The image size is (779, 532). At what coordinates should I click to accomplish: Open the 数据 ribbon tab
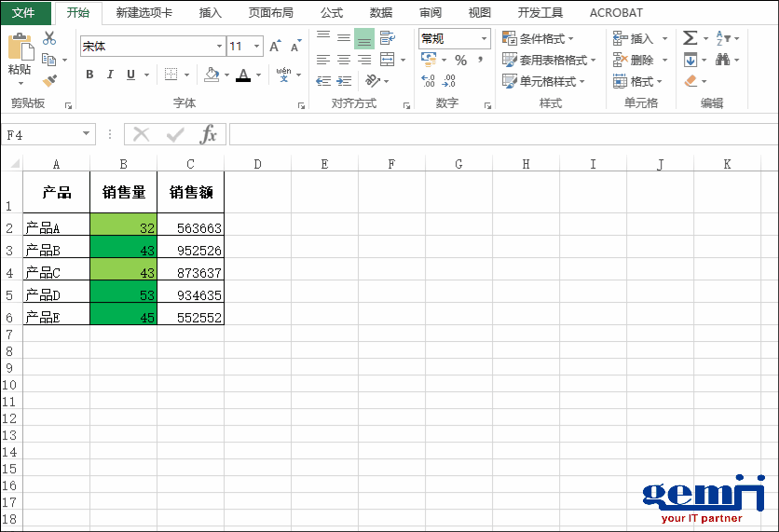[380, 13]
